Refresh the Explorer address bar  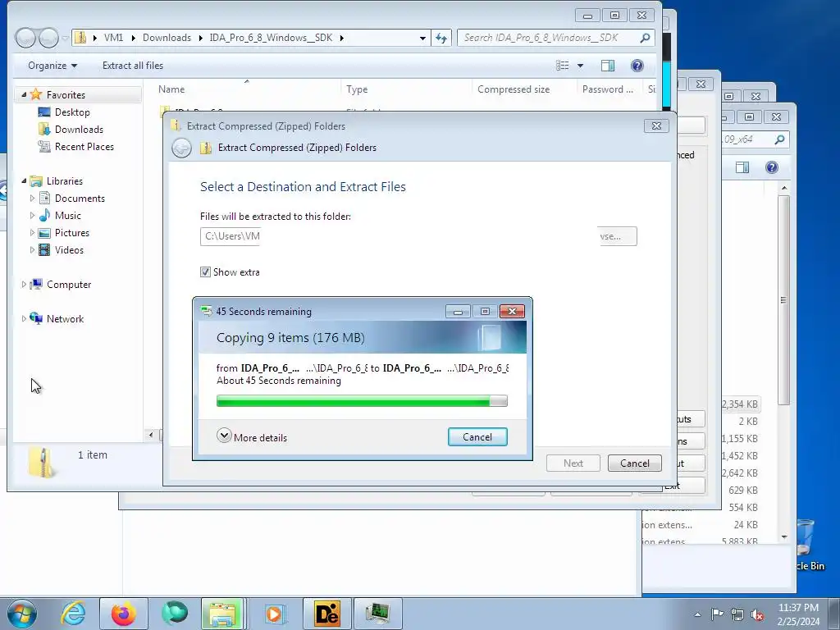coord(441,38)
